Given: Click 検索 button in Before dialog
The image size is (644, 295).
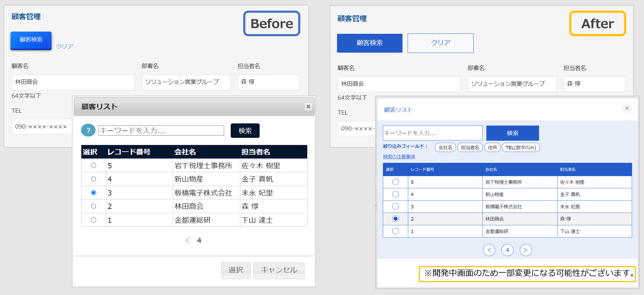Looking at the screenshot, I should pos(245,130).
